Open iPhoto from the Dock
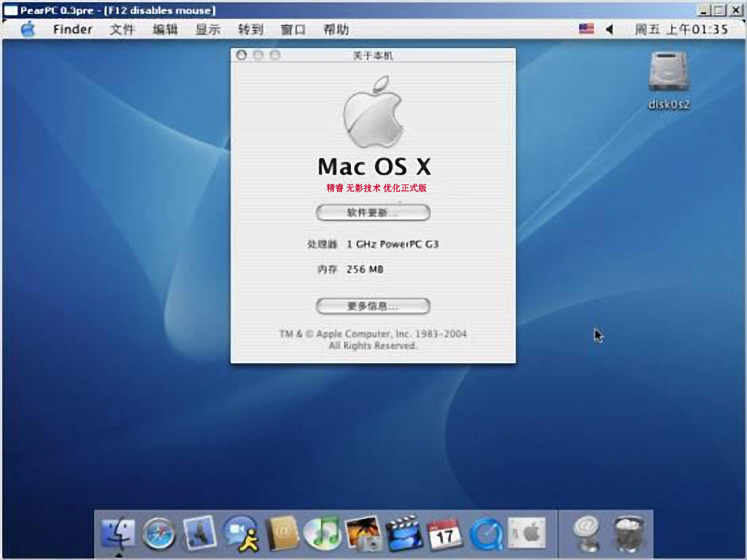Viewport: 747px width, 560px height. click(363, 534)
